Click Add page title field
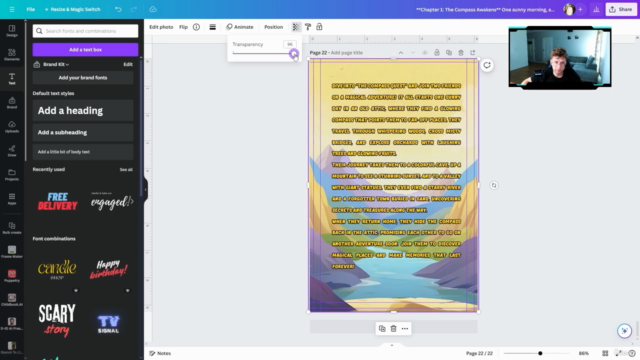640x360 pixels. click(x=347, y=53)
